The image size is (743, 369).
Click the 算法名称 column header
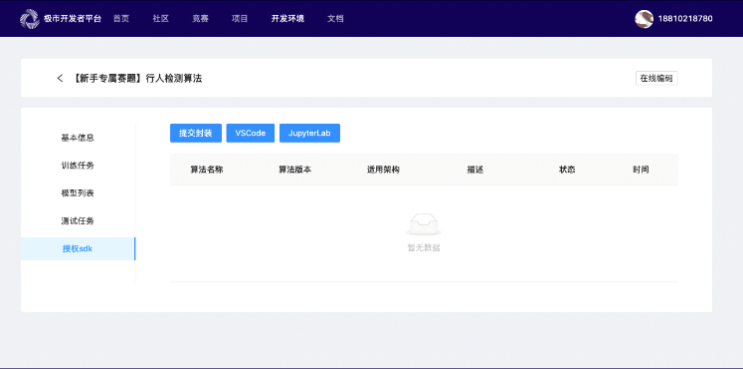[207, 170]
